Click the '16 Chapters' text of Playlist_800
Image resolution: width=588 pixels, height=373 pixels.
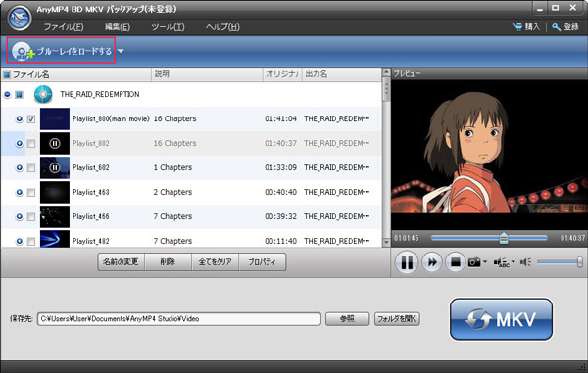(175, 118)
